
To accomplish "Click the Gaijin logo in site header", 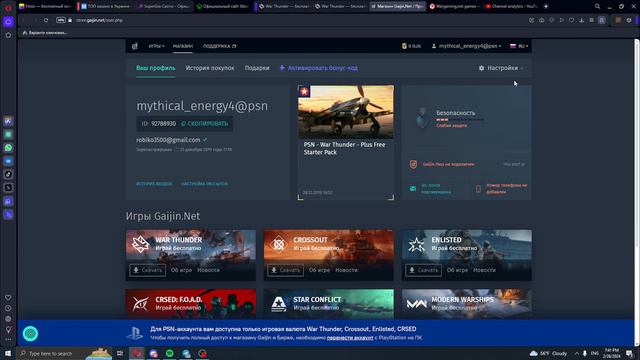I will click(135, 46).
